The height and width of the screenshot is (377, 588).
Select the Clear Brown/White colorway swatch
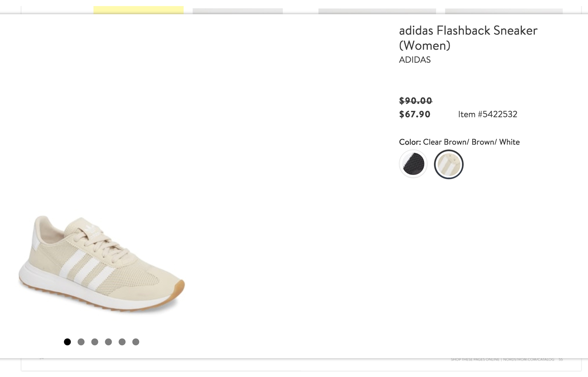tap(448, 164)
